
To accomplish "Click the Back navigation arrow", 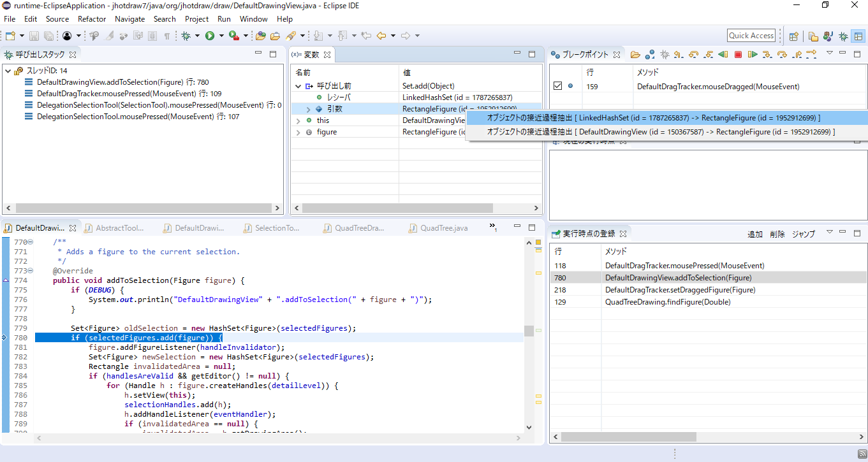I will point(381,36).
